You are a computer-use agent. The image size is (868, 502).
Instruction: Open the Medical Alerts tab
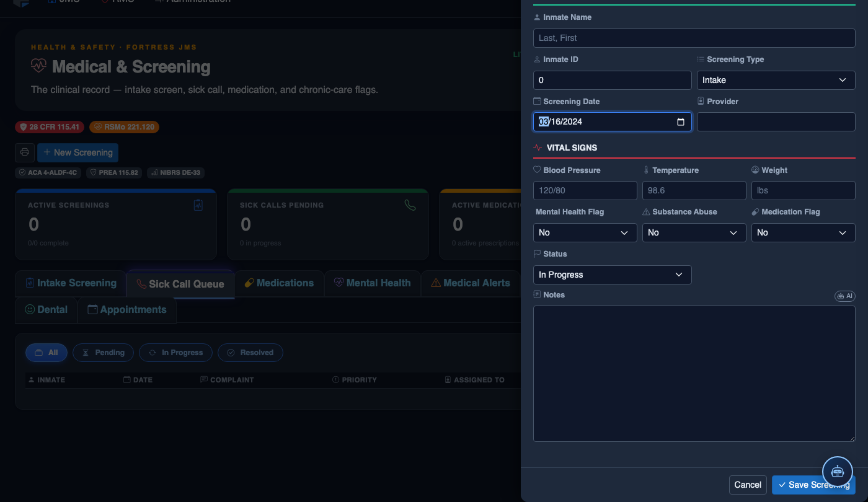coord(471,283)
